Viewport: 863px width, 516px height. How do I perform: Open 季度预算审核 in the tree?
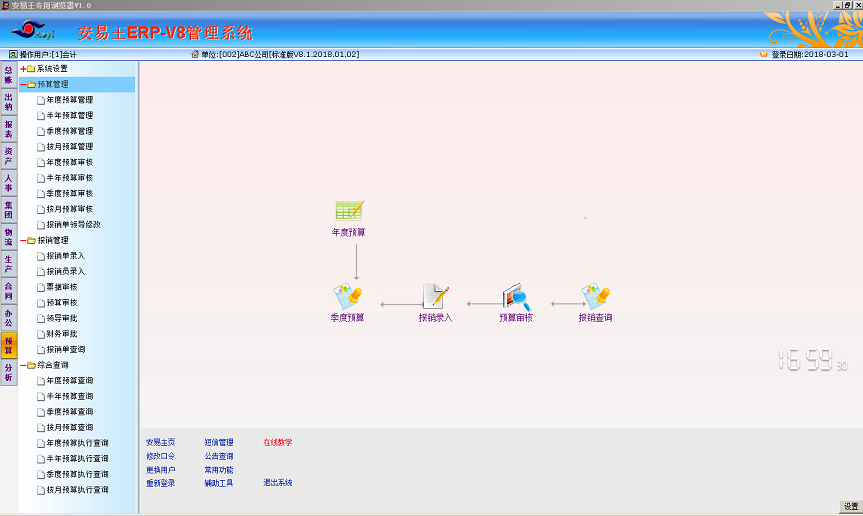70,194
